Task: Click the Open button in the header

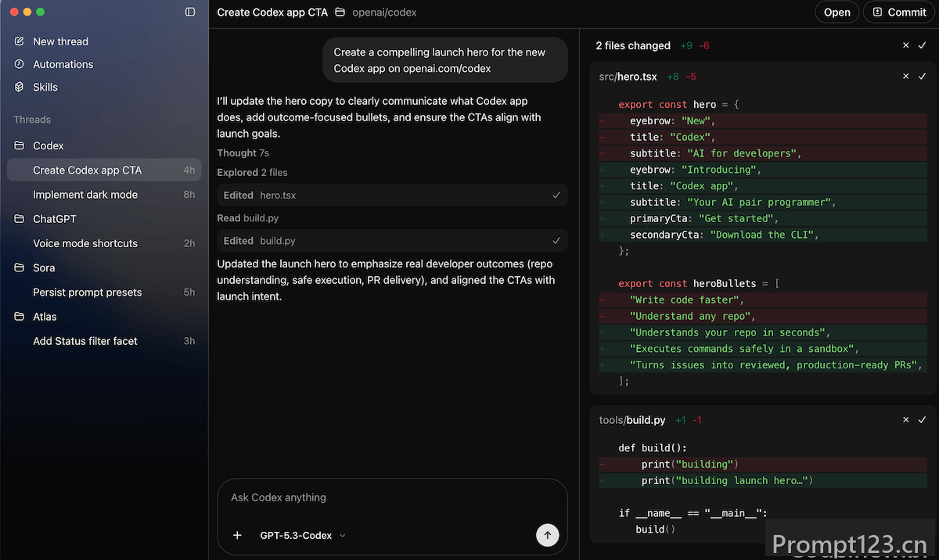Action: [x=836, y=13]
